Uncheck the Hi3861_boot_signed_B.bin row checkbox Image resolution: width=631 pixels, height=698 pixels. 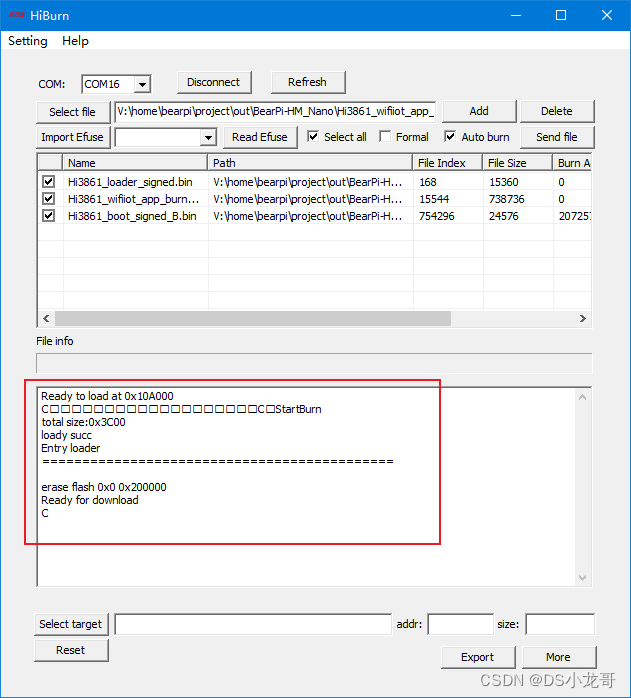[x=49, y=216]
